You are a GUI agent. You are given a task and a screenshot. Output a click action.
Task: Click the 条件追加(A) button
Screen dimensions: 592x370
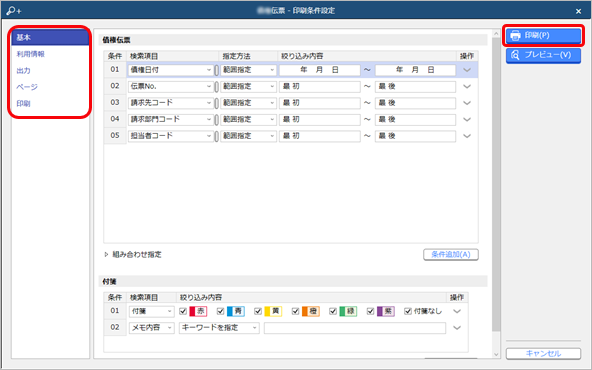click(x=451, y=254)
